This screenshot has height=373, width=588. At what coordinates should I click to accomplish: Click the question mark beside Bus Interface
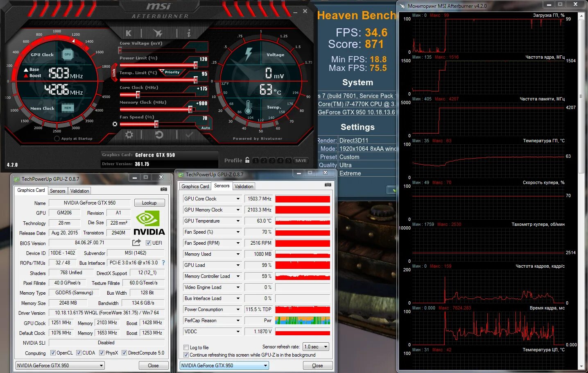163,263
